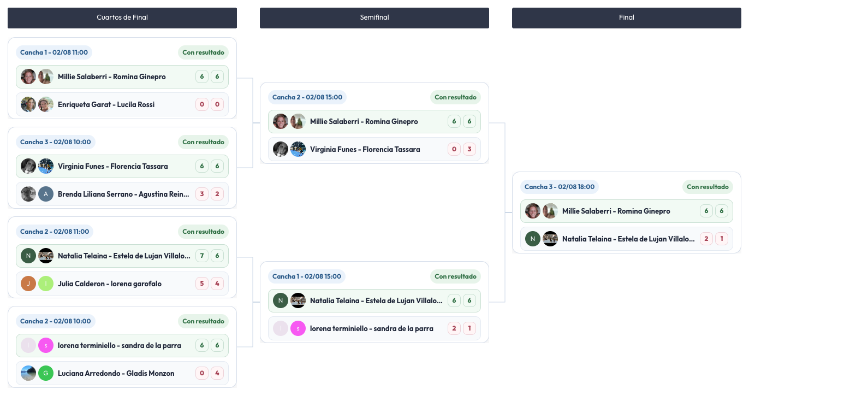Click the green 'N' avatar in the final card
This screenshot has width=868, height=407.
[x=533, y=239]
